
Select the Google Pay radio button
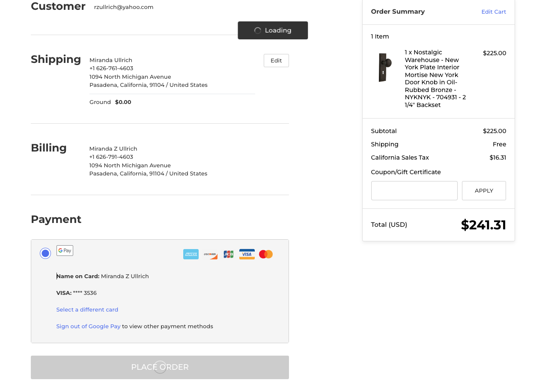pos(45,253)
